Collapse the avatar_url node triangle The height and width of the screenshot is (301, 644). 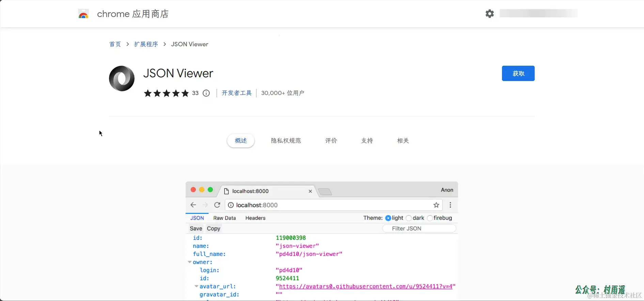click(197, 286)
